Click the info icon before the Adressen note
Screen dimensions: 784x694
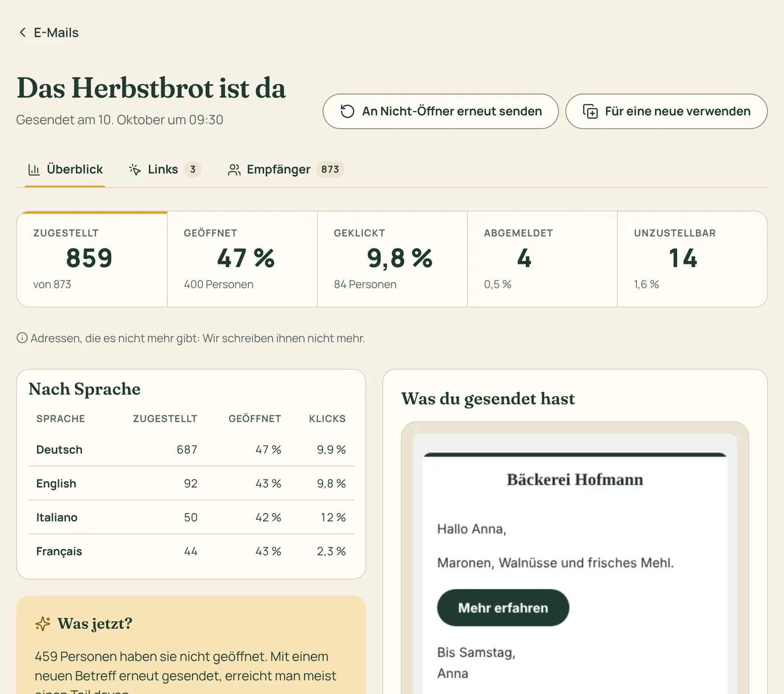(x=22, y=338)
